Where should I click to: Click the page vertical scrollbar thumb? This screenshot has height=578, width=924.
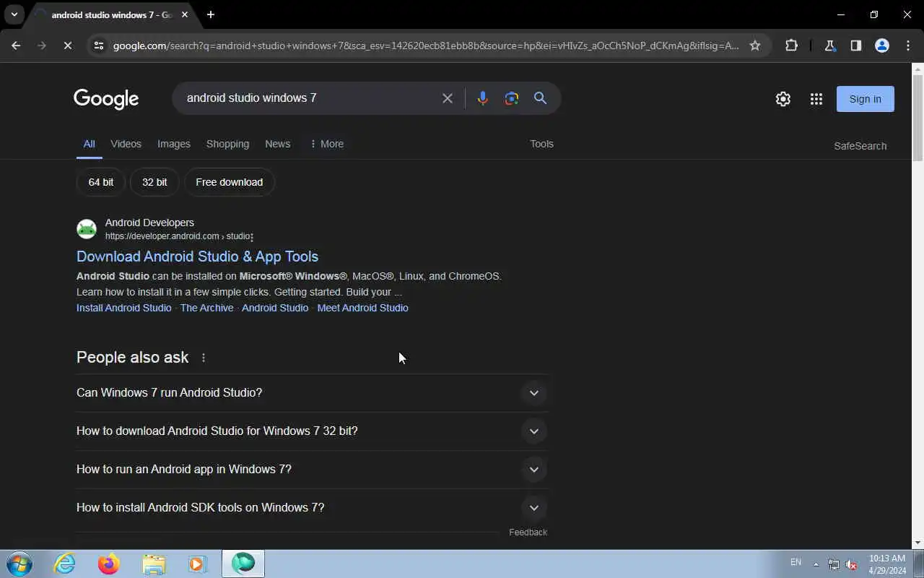coord(918,119)
